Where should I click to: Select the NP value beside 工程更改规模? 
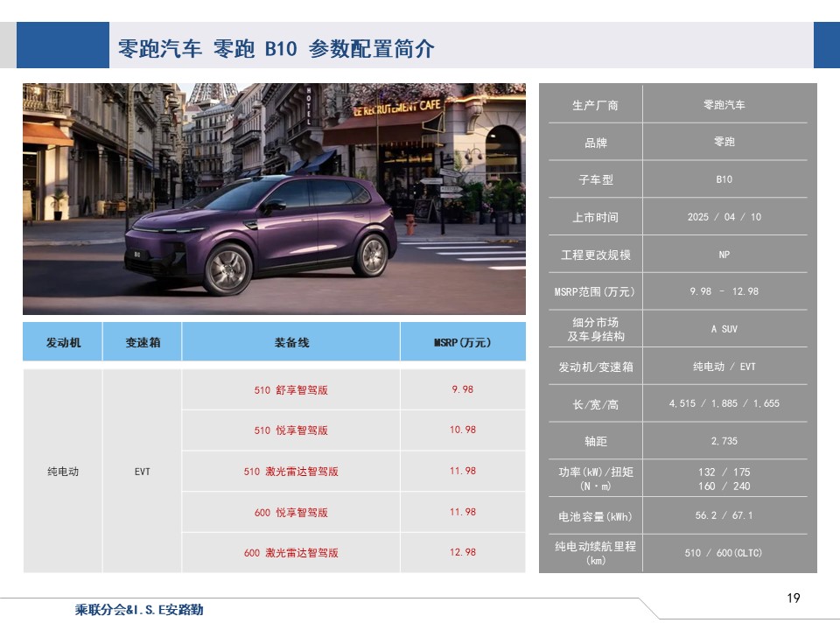724,255
